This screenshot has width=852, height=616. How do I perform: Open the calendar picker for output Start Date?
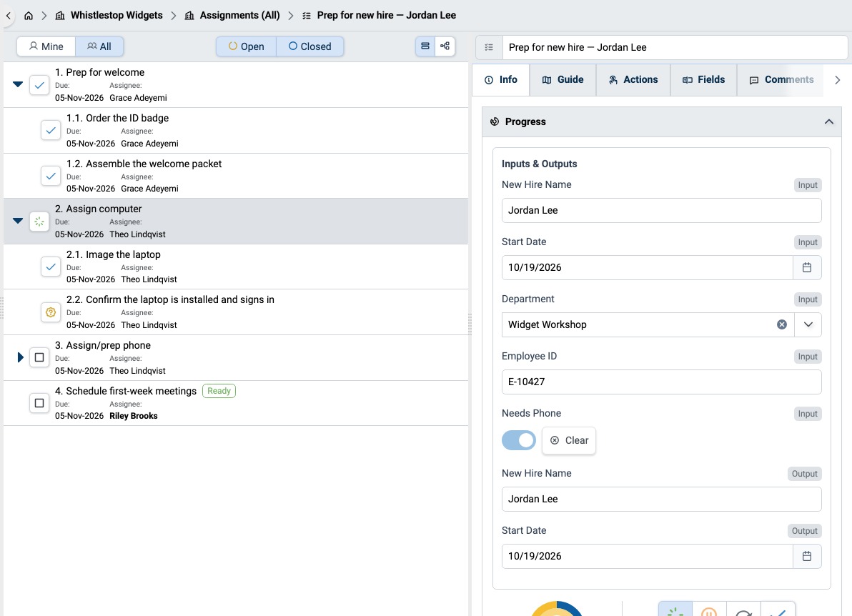click(x=807, y=556)
